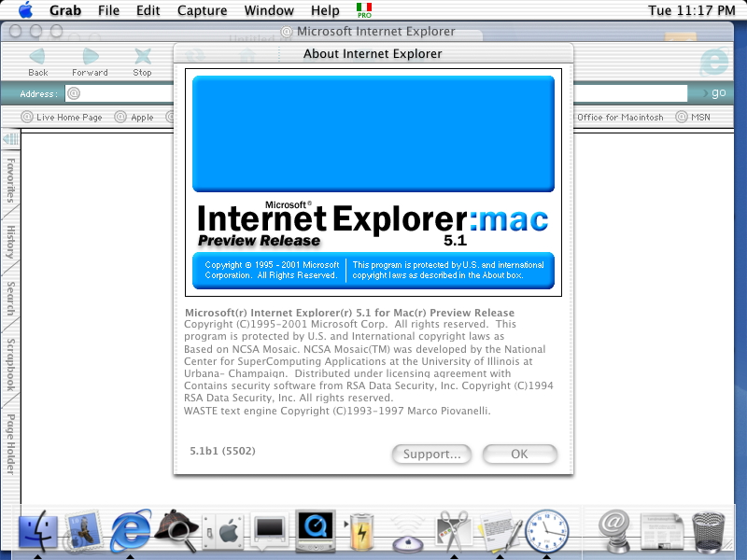The image size is (747, 560).
Task: Open QuickTime Player icon in Dock
Action: pyautogui.click(x=315, y=531)
